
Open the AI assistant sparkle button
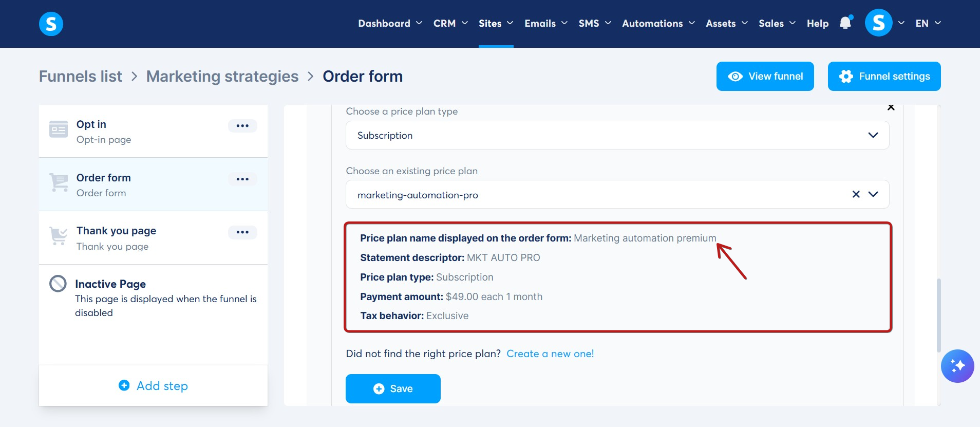coord(957,366)
